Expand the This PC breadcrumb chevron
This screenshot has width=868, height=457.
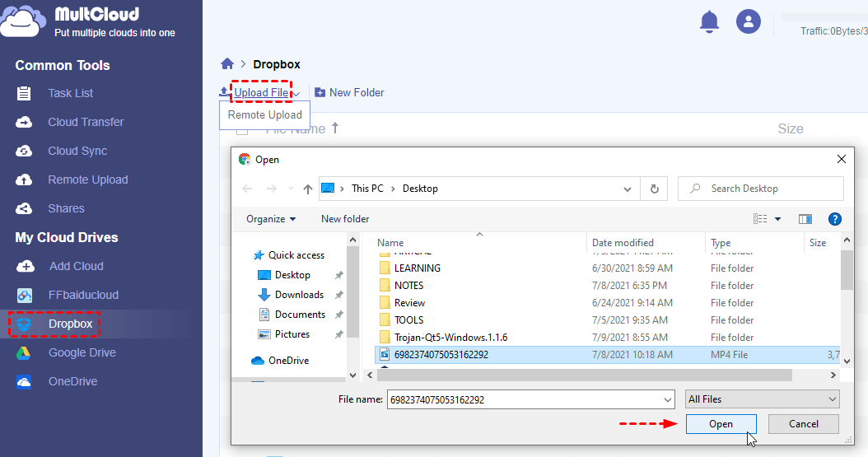click(393, 189)
